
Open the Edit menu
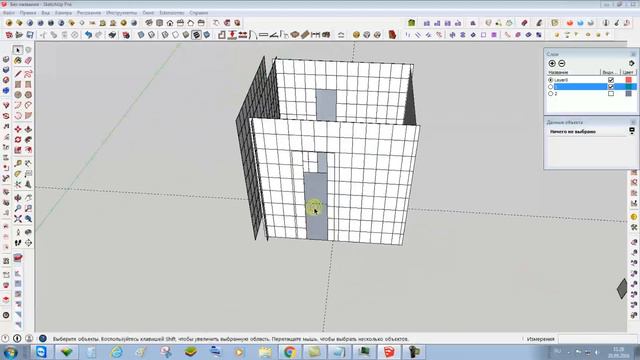click(28, 13)
